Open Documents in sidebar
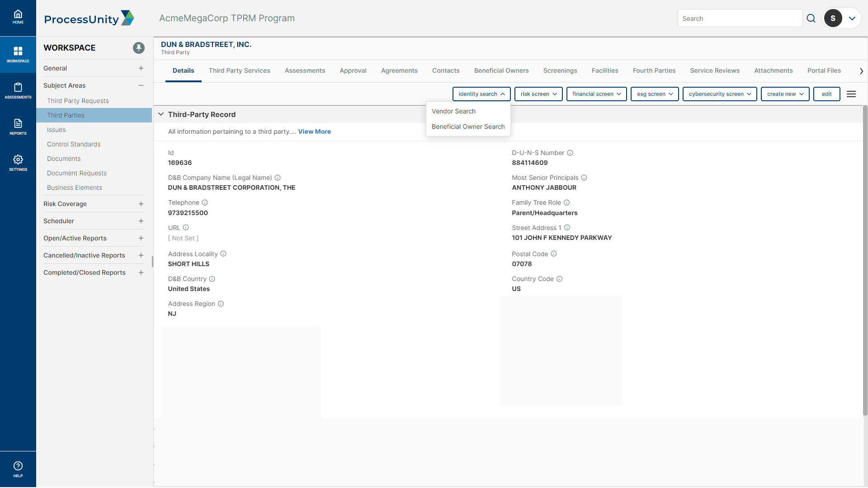Viewport: 868px width, 488px height. (64, 159)
